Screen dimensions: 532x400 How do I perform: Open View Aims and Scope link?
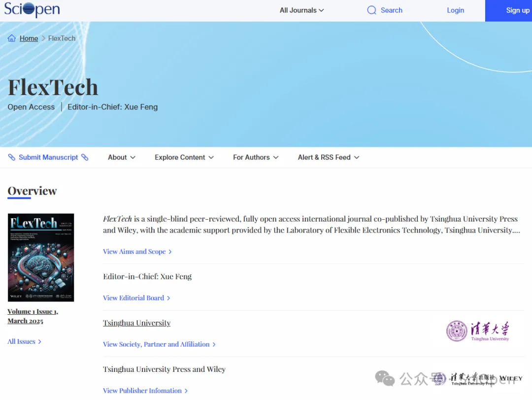(137, 252)
